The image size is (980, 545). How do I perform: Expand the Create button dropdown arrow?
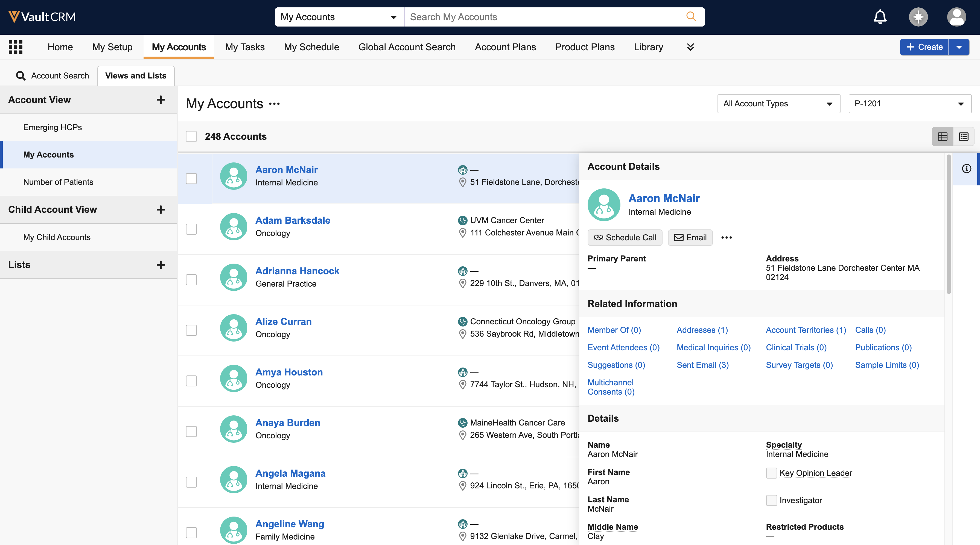(x=959, y=47)
